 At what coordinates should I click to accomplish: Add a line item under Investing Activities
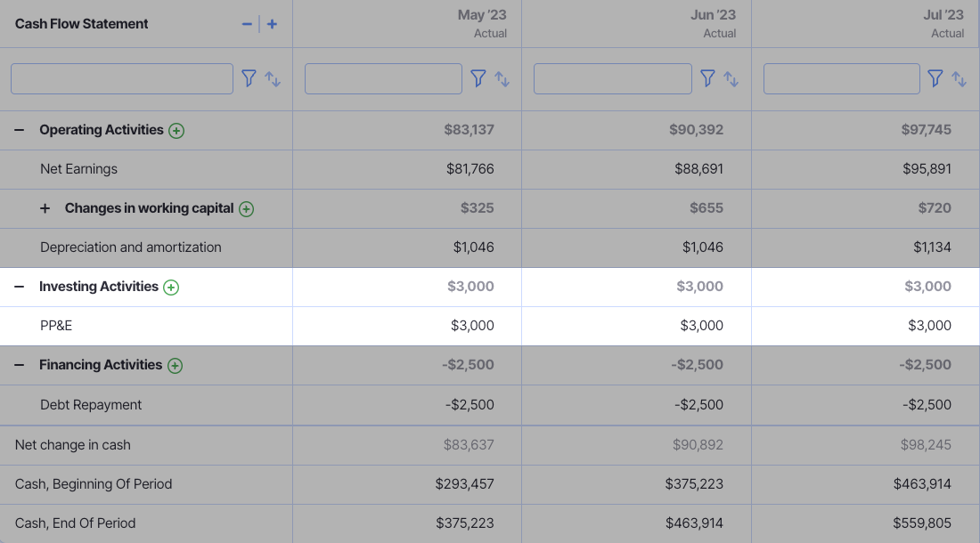point(170,287)
